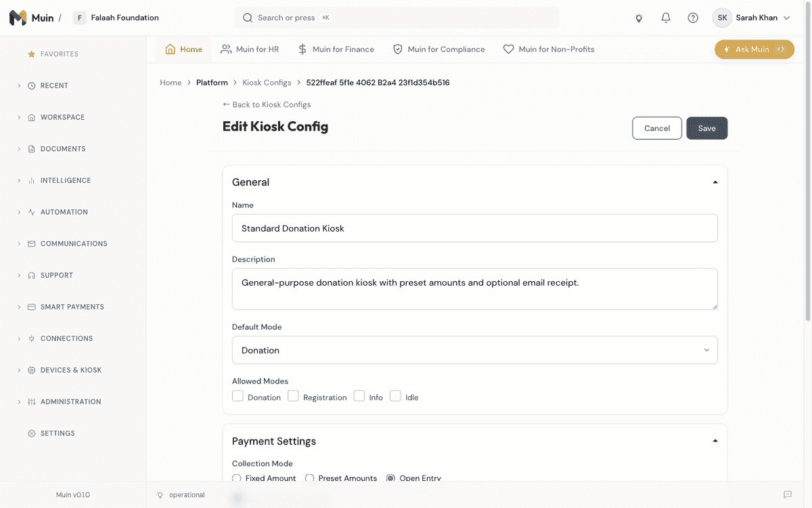The height and width of the screenshot is (508, 812).
Task: Expand the Recent sidebar group
Action: tap(19, 86)
